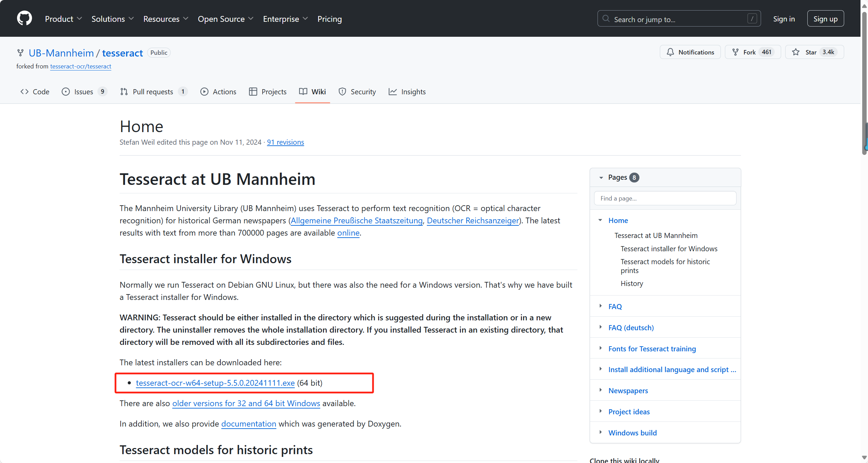868x463 pixels.
Task: Click the search magnifier icon
Action: coord(606,19)
